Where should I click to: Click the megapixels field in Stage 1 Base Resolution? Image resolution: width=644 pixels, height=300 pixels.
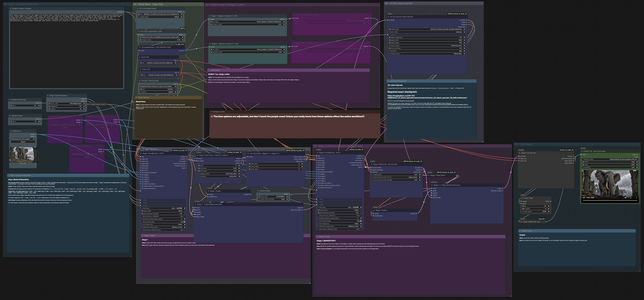(66, 106)
